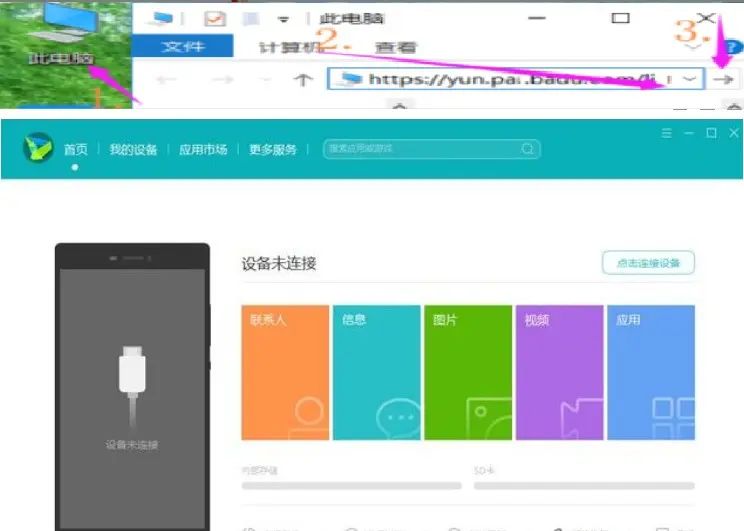
Task: Open the 我的设备 tab
Action: pyautogui.click(x=133, y=149)
